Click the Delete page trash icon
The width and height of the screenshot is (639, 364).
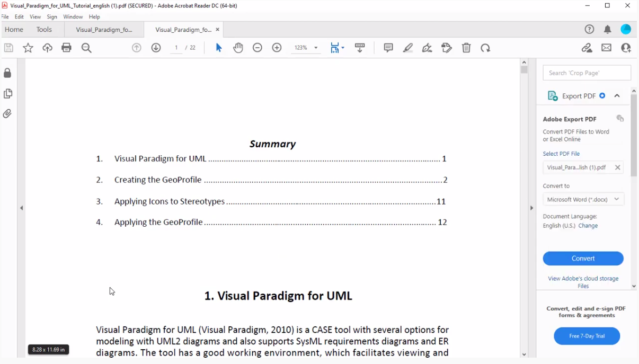(466, 48)
